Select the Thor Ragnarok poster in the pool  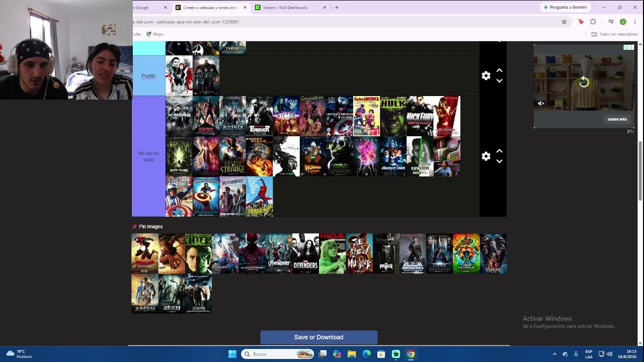466,253
